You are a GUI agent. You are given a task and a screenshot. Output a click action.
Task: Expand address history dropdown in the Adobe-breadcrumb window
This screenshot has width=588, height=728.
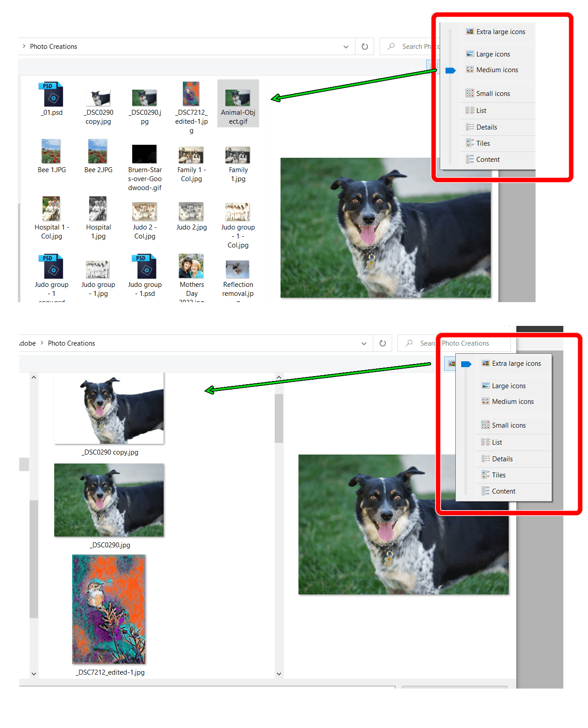(364, 343)
